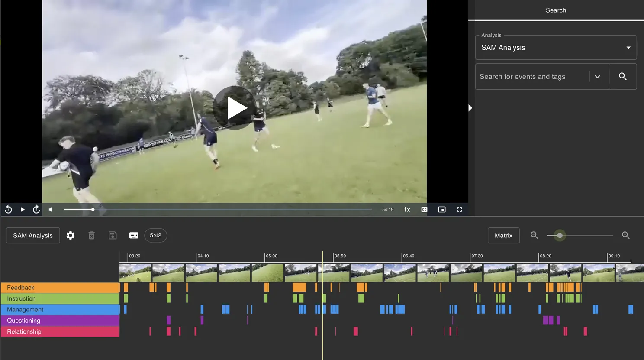The height and width of the screenshot is (360, 644).
Task: Click the 06.40 timeline marker
Action: tap(409, 256)
